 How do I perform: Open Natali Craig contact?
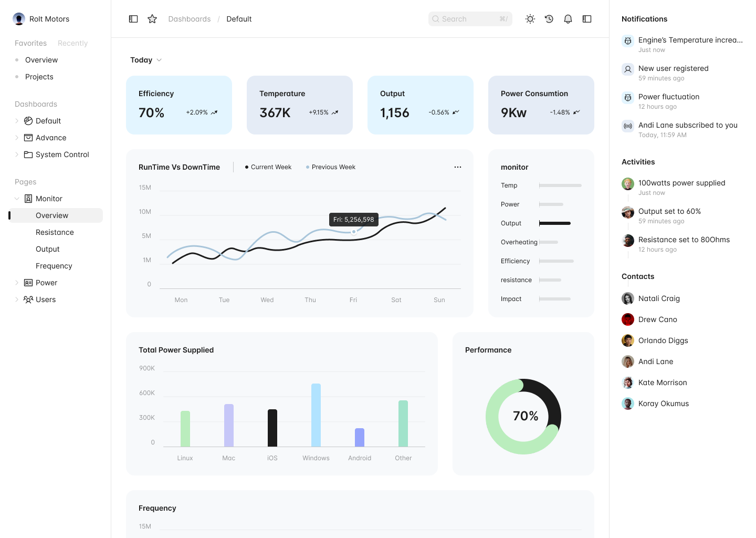point(659,298)
